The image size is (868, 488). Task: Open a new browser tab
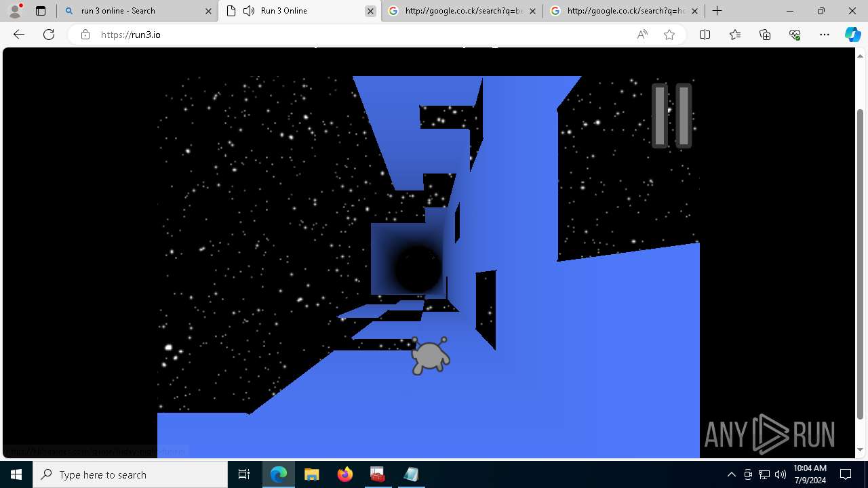(717, 11)
